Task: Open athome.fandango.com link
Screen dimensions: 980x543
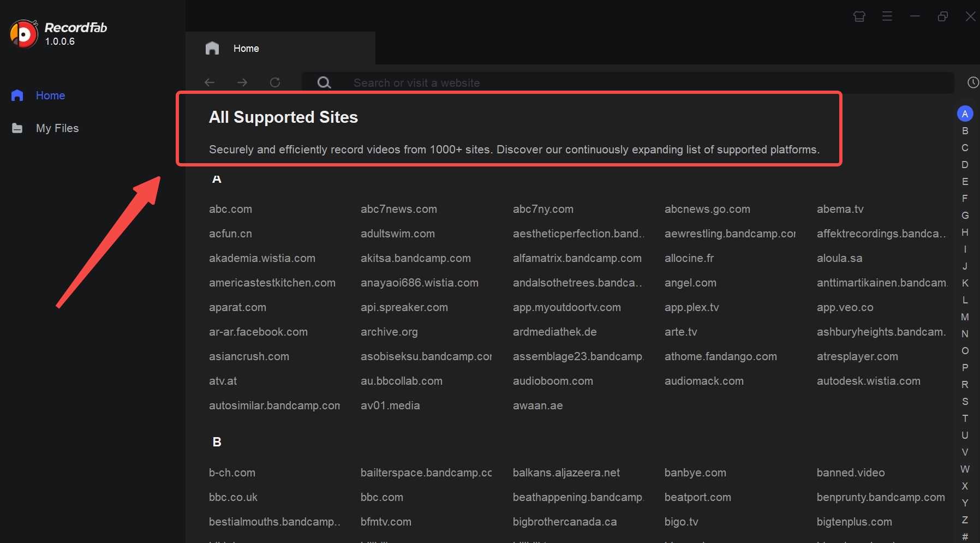Action: pos(721,356)
